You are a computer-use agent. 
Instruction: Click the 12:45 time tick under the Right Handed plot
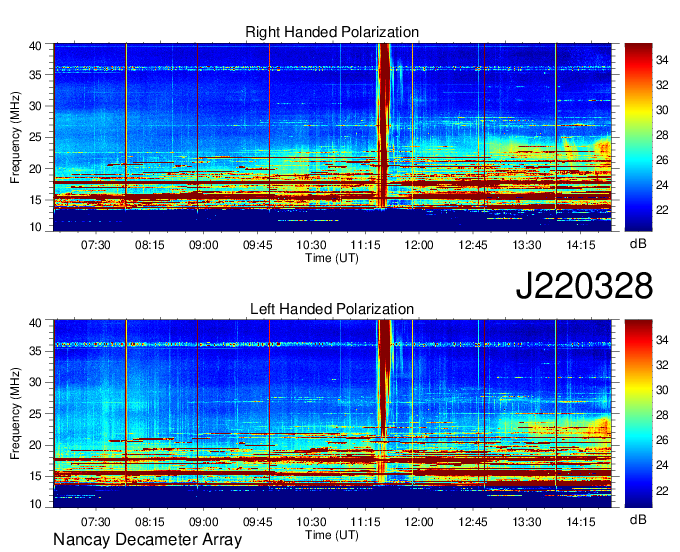pyautogui.click(x=473, y=245)
